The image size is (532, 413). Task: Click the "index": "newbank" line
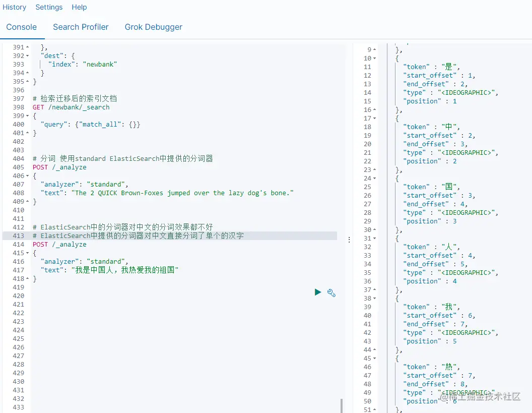[83, 65]
